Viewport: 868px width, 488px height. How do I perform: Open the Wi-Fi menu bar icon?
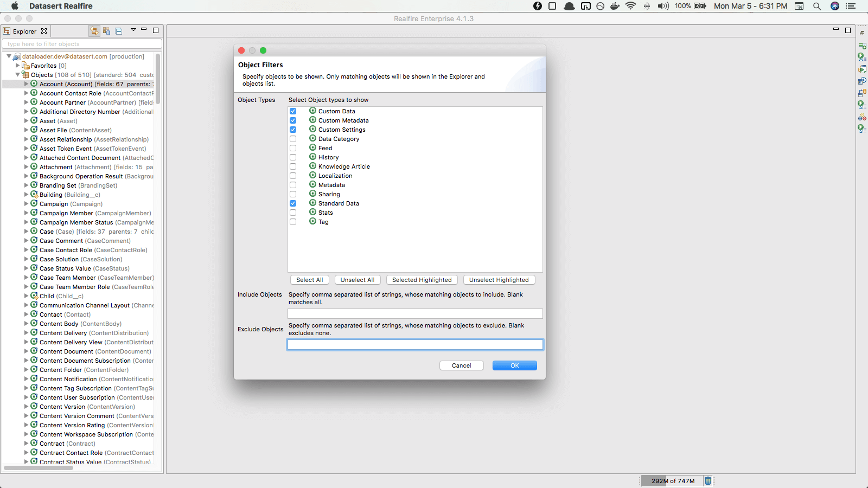[x=630, y=6]
